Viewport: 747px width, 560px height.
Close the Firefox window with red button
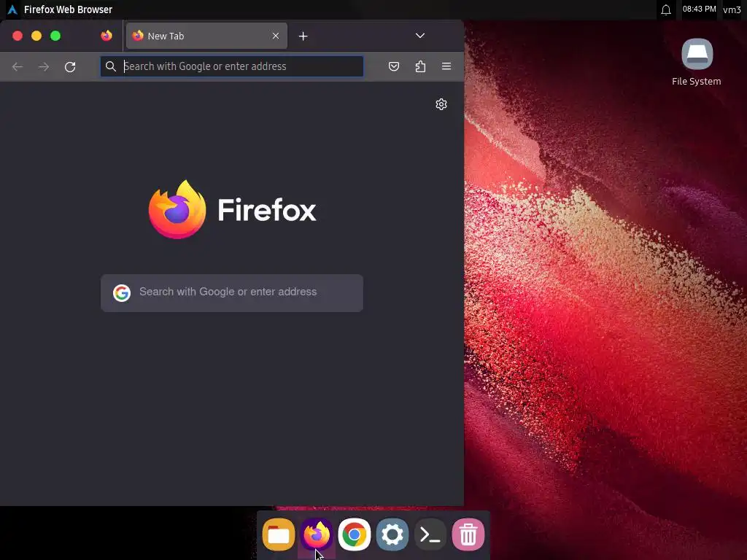[x=18, y=36]
